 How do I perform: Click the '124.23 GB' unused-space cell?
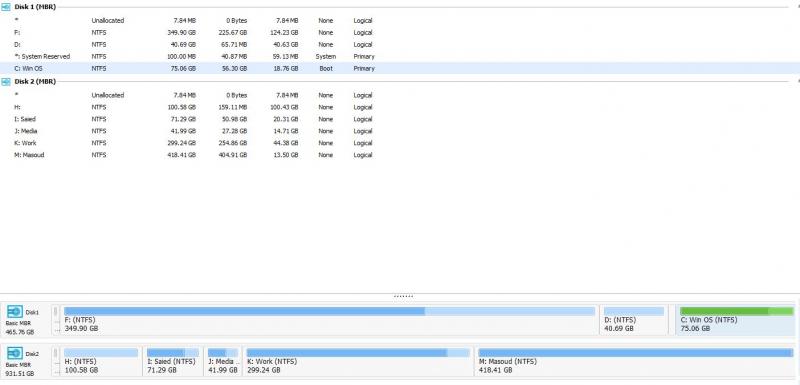point(284,33)
